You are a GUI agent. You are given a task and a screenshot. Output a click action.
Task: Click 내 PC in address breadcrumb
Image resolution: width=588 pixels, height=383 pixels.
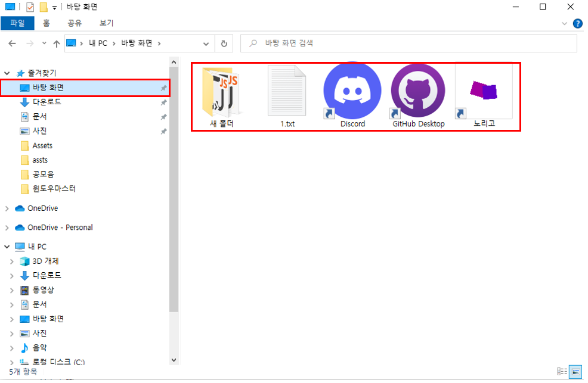(98, 43)
